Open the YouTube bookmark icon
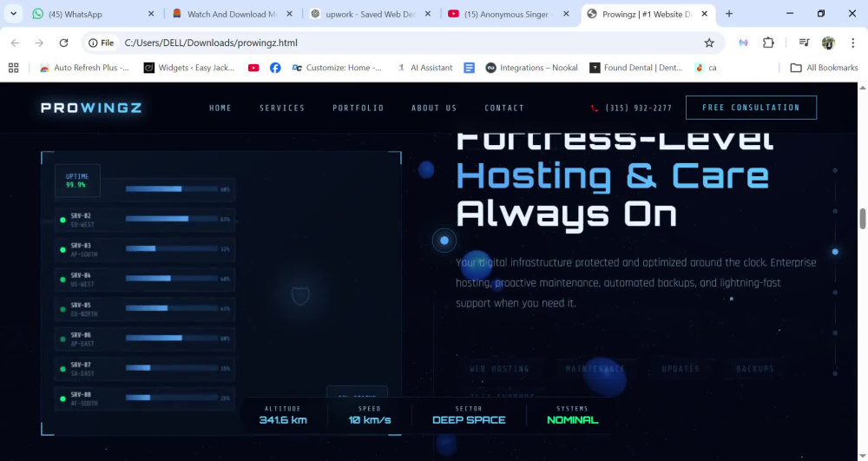Image resolution: width=868 pixels, height=461 pixels. point(253,68)
